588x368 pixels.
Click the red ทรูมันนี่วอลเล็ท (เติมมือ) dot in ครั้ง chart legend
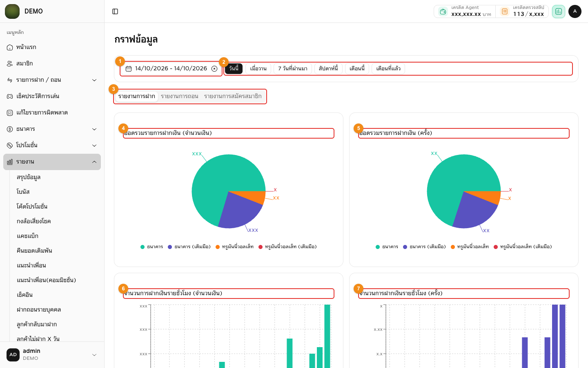(x=496, y=247)
